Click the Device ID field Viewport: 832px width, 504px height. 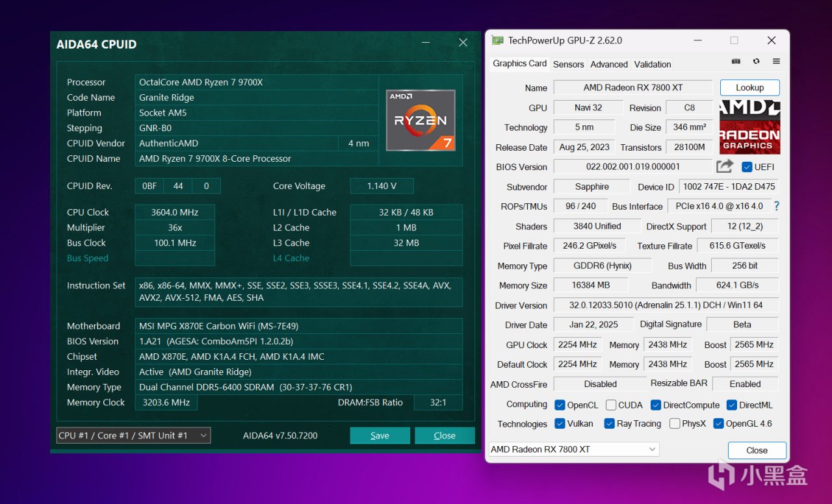(x=729, y=186)
